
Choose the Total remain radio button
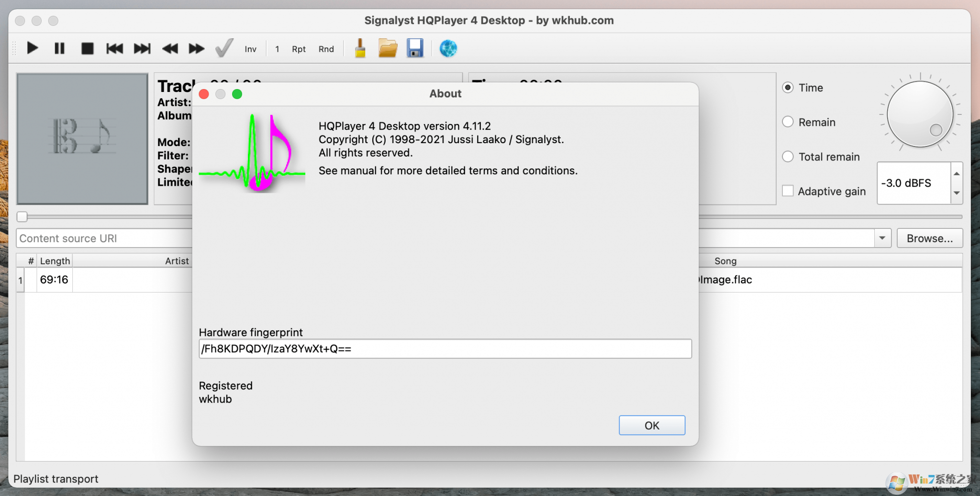[x=788, y=156]
